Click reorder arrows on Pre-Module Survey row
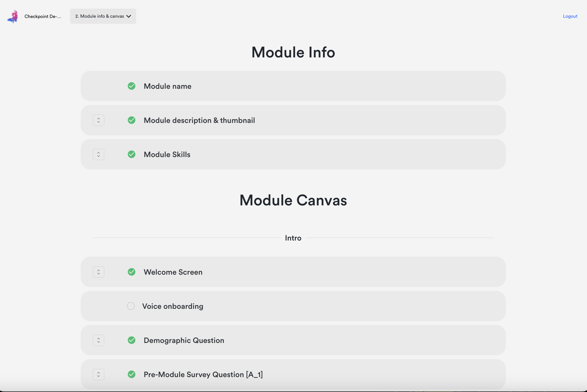This screenshot has width=587, height=392. click(x=98, y=374)
